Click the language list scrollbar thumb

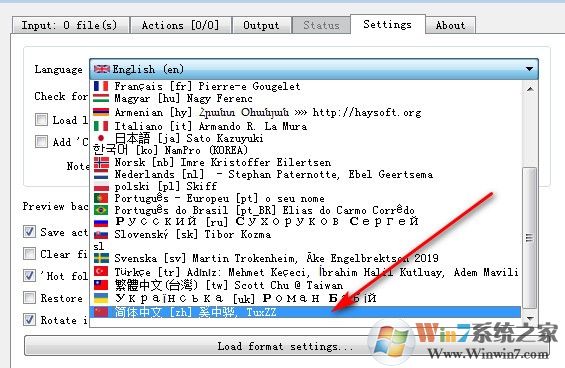coord(529,238)
